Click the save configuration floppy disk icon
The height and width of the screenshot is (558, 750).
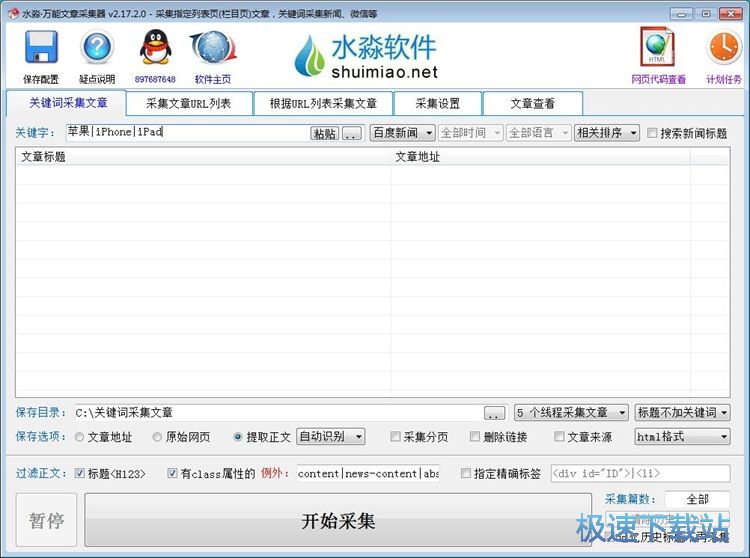[41, 47]
